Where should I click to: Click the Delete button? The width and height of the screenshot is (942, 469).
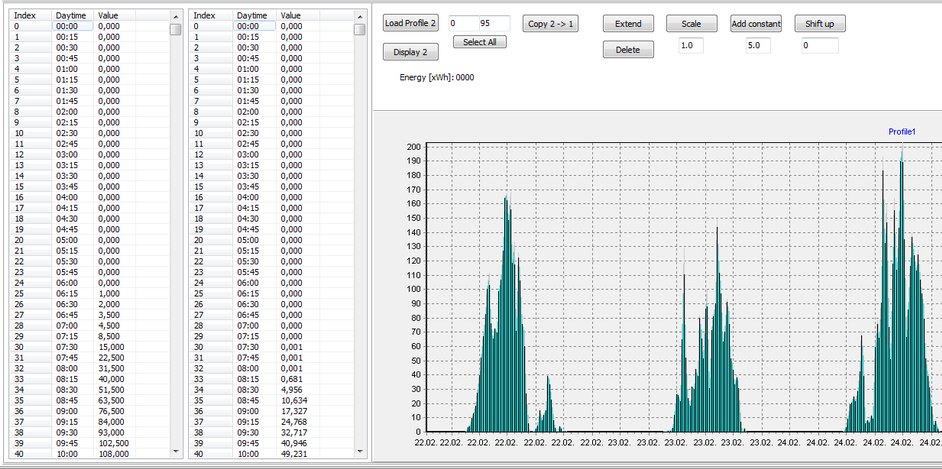tap(628, 50)
